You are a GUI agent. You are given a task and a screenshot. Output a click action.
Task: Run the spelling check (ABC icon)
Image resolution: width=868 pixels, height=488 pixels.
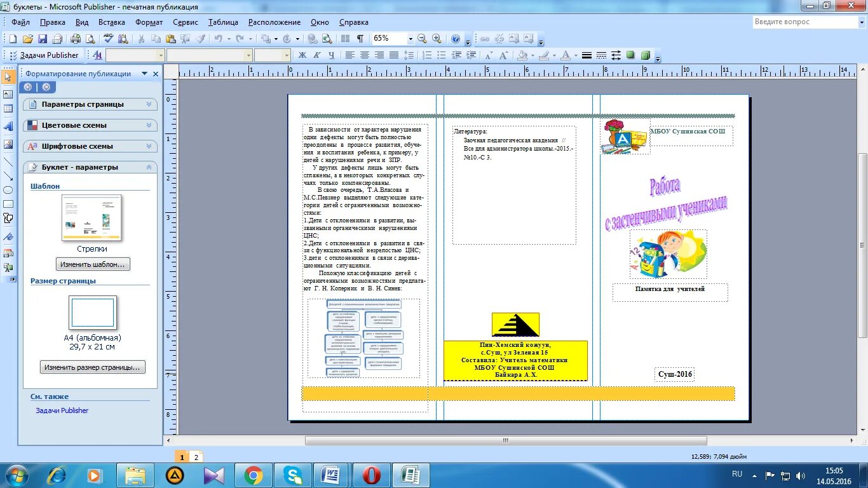[108, 39]
